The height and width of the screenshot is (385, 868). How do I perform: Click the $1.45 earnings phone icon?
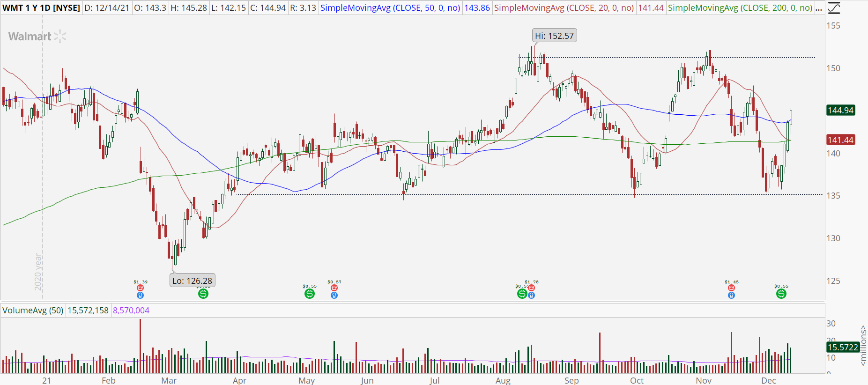731,288
